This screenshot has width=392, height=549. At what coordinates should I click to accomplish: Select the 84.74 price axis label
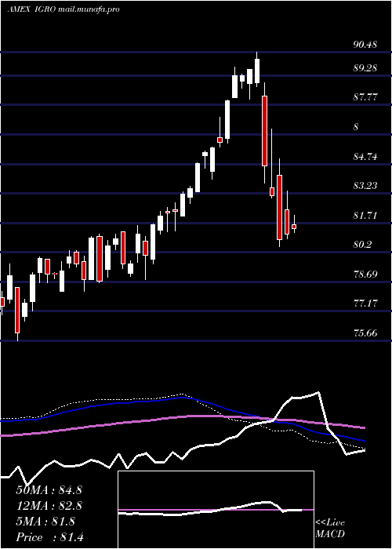365,157
